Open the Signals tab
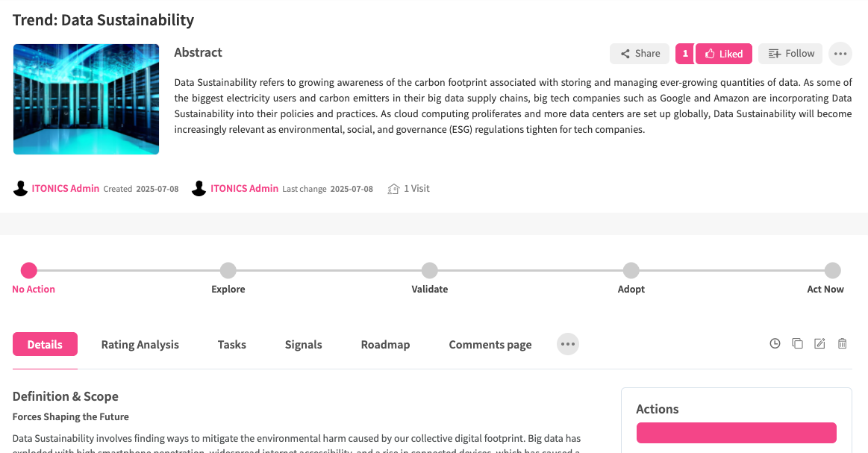Image resolution: width=868 pixels, height=453 pixels. click(303, 344)
